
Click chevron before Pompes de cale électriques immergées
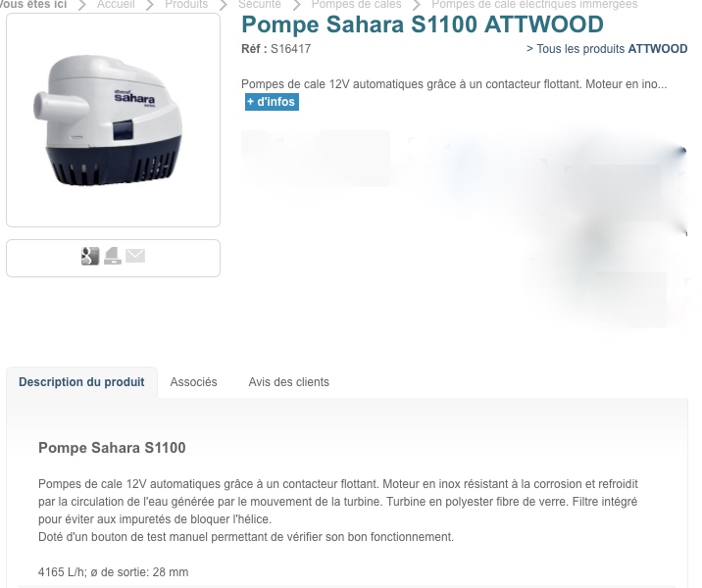417,5
